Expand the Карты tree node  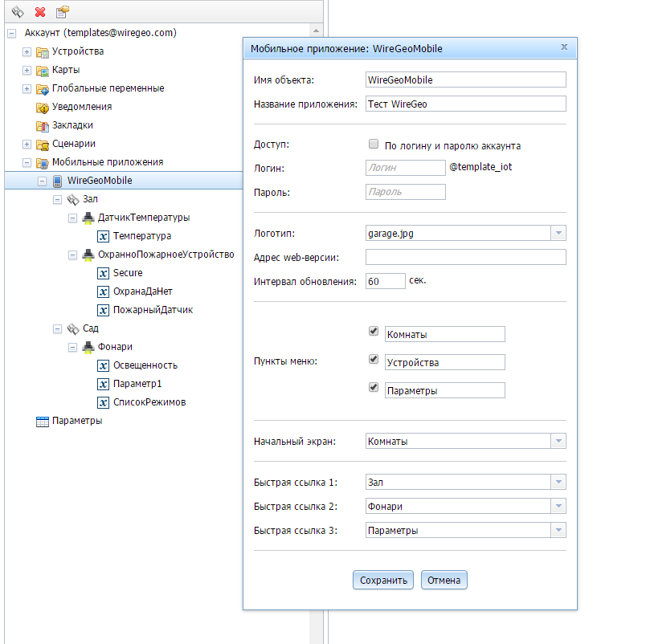[27, 71]
